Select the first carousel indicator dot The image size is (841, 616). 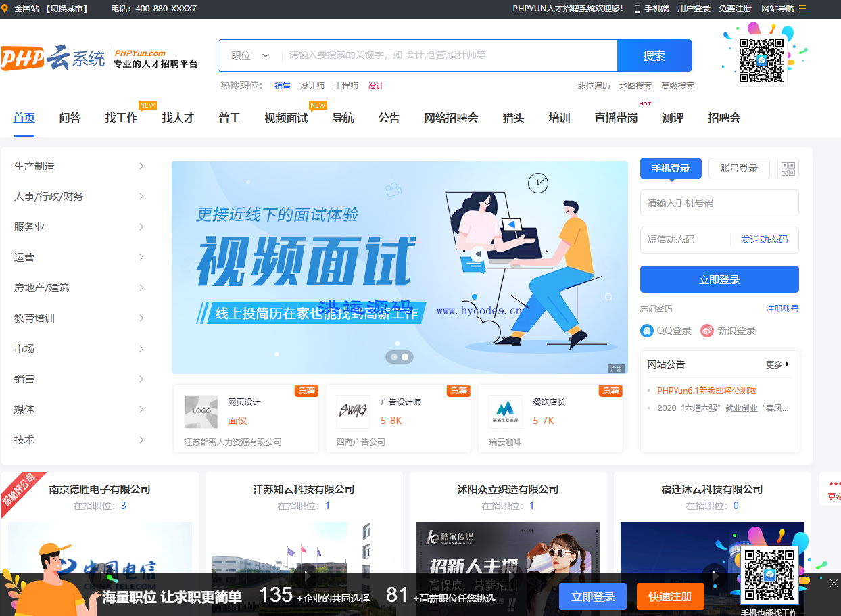(x=393, y=356)
